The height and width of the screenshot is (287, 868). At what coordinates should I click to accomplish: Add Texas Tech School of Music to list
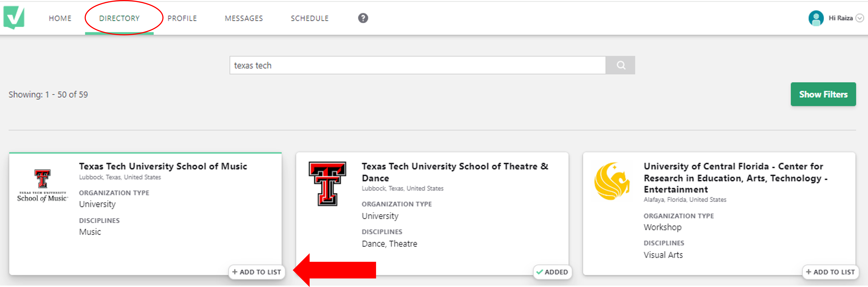pos(257,272)
